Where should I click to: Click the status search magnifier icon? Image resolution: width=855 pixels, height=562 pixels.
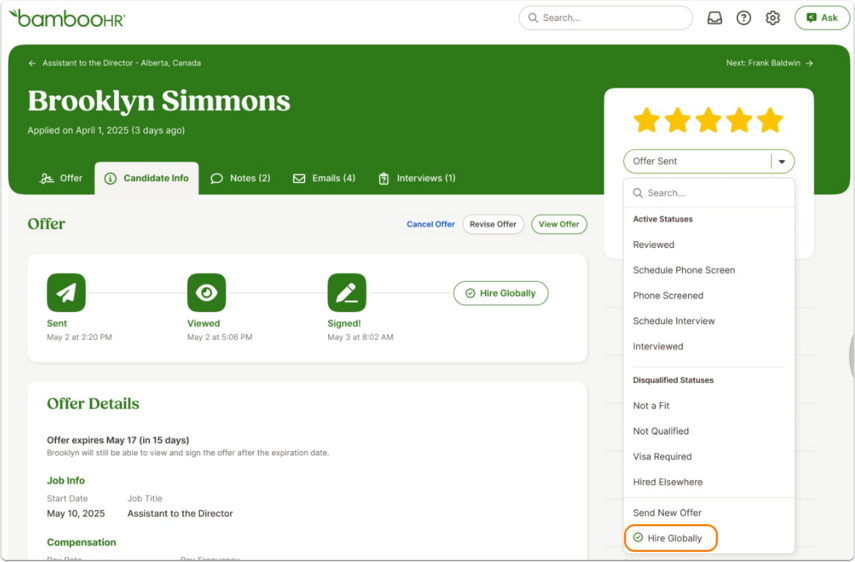click(637, 193)
